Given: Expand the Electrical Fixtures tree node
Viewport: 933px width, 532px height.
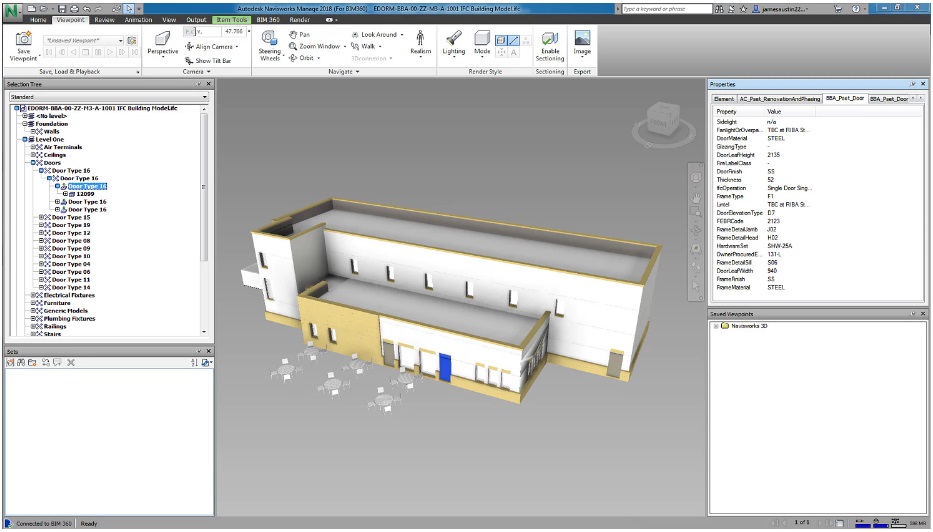Looking at the screenshot, I should (x=31, y=295).
